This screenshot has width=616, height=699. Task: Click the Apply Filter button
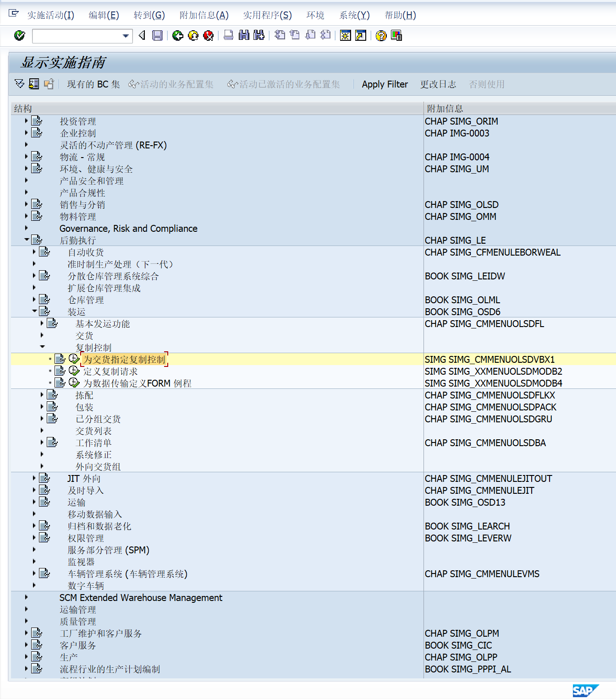[x=385, y=84]
